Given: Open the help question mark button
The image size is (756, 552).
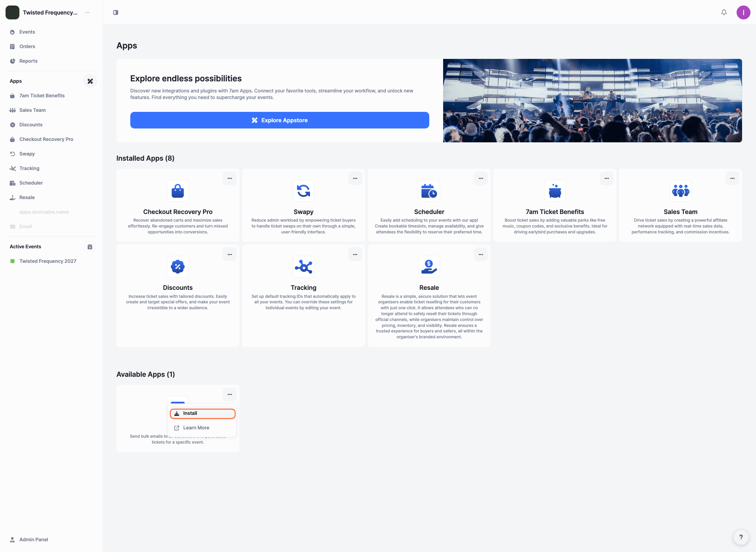Looking at the screenshot, I should click(x=741, y=537).
